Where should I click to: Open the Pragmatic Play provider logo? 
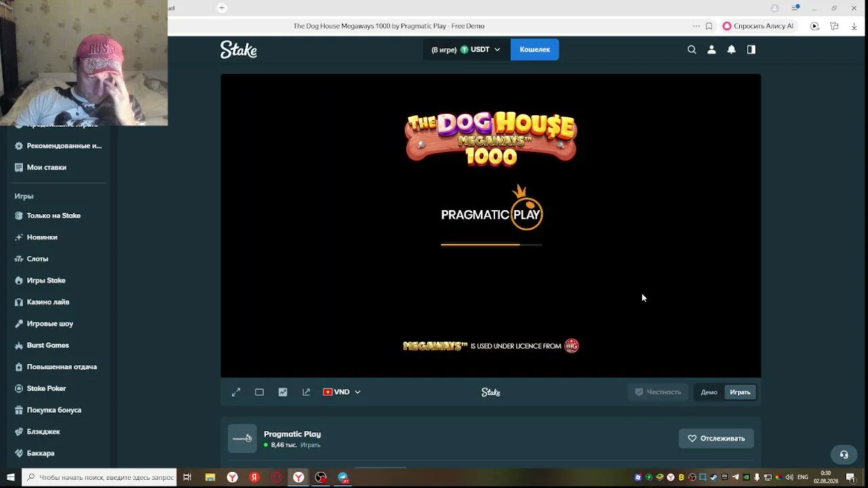tap(242, 439)
